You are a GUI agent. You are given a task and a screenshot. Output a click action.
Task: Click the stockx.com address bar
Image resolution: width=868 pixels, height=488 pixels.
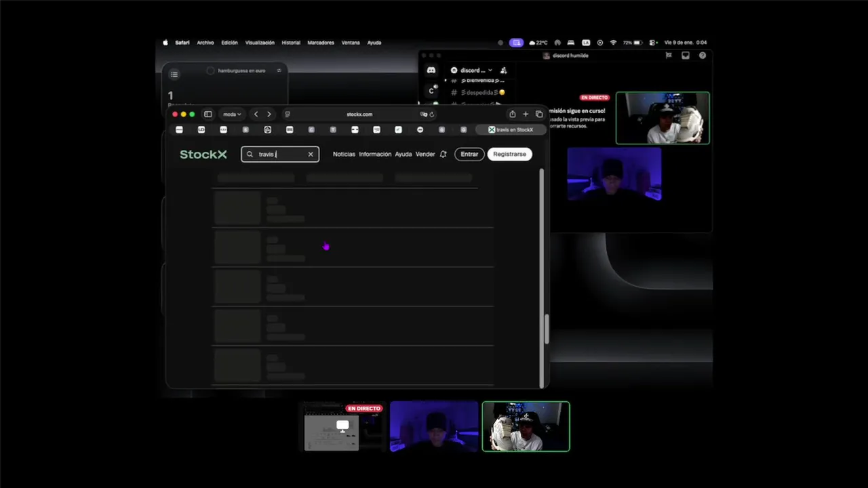click(359, 115)
